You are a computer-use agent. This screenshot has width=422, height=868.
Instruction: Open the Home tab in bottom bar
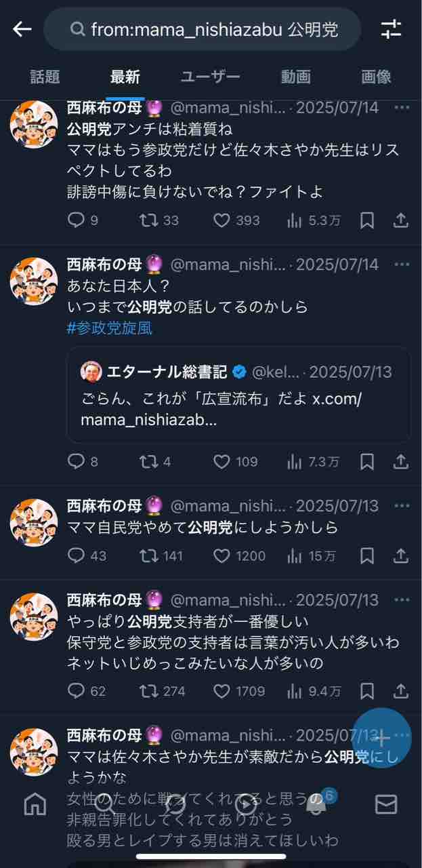(35, 804)
